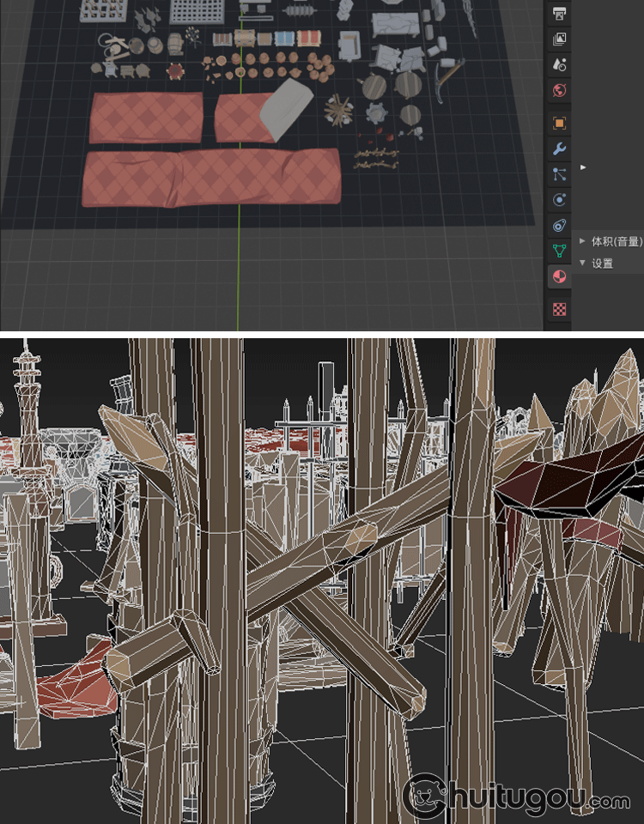Screen dimensions: 644x824
Task: Select the gray folded cloth object
Action: pyautogui.click(x=286, y=108)
